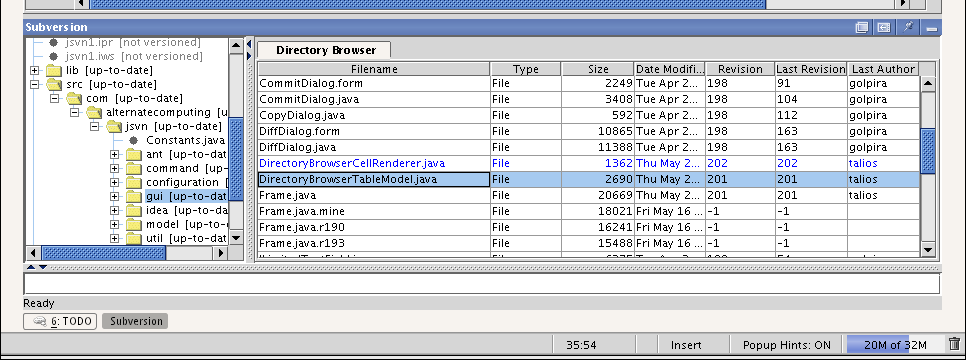Expand the gui tree node
Image resolution: width=966 pixels, height=360 pixels.
[115, 197]
